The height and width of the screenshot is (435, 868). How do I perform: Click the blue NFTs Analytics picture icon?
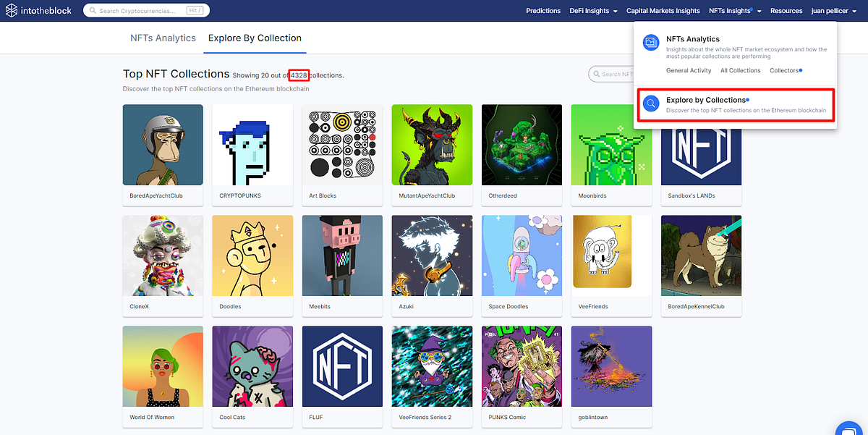click(x=650, y=43)
